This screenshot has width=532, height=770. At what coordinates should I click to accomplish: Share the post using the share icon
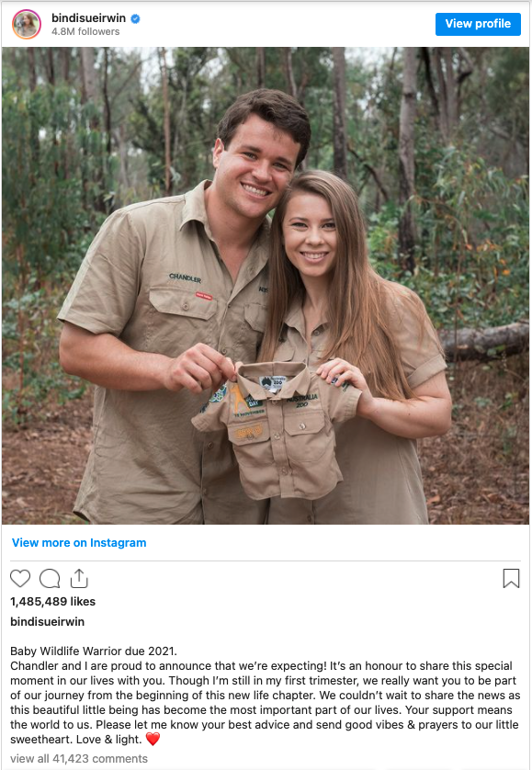(79, 578)
